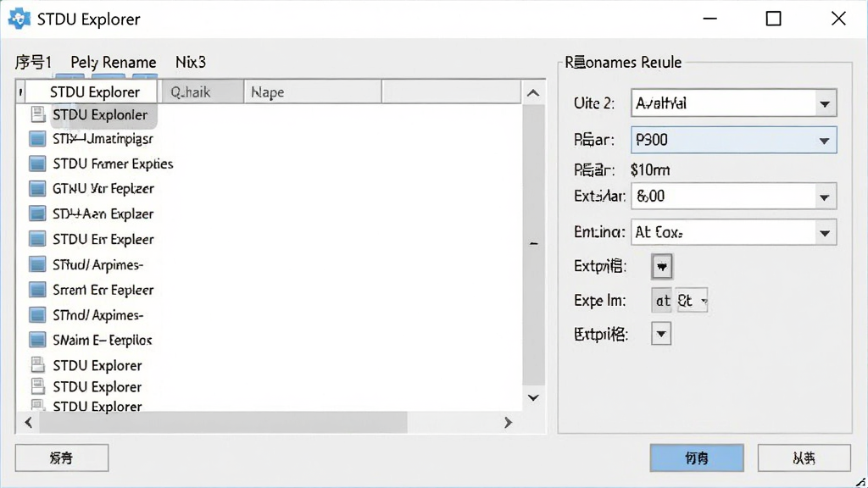Sort by the Q.haik column header
The width and height of the screenshot is (868, 488).
pos(202,91)
